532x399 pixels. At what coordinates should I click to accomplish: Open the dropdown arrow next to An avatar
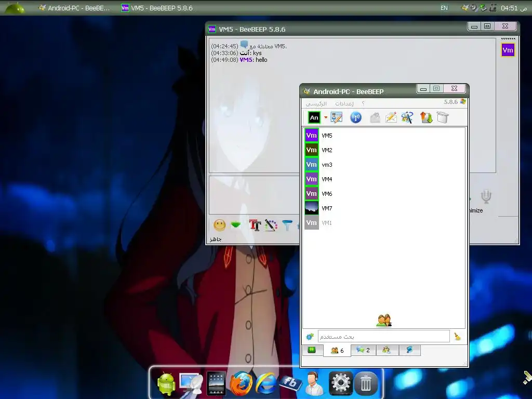click(326, 118)
